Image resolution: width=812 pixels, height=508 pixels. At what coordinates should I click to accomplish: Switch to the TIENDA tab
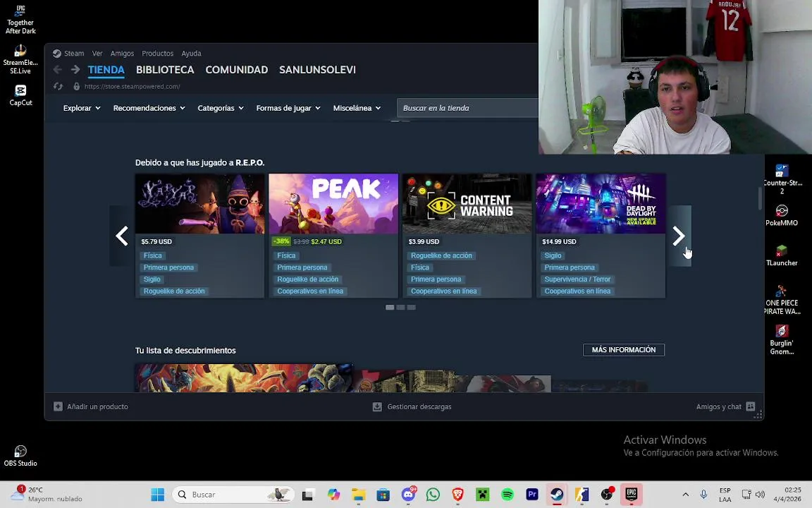click(106, 69)
